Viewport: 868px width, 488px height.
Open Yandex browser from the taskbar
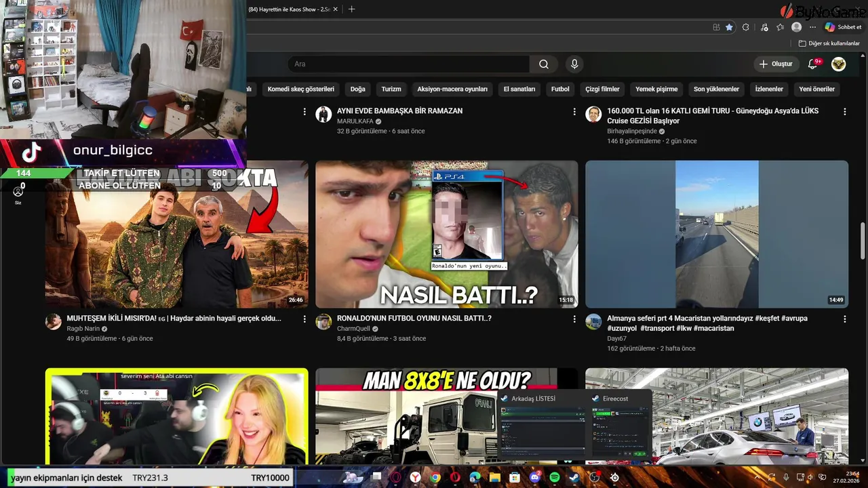coord(415,477)
